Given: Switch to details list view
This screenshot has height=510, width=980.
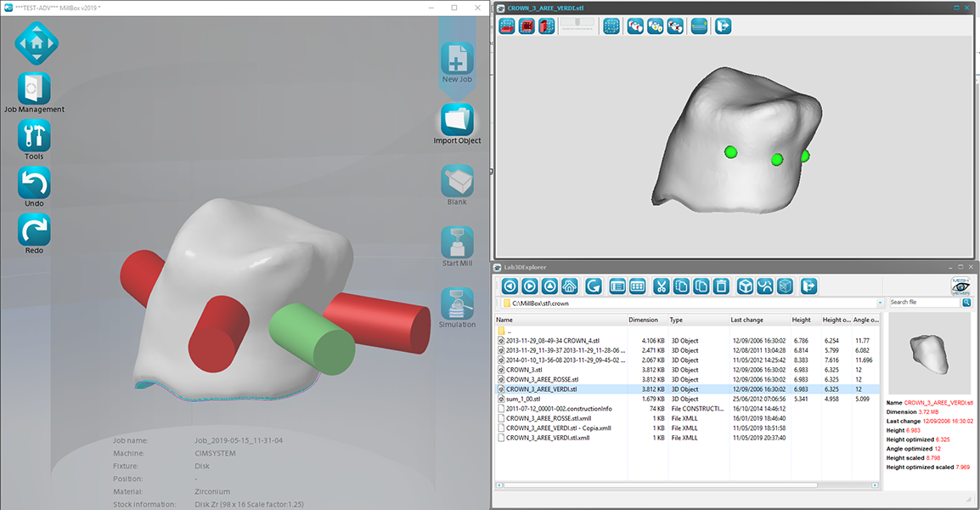Looking at the screenshot, I should 617,286.
